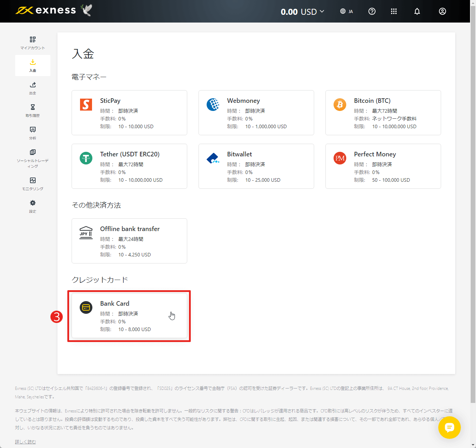476x448 pixels.
Task: Open 取引履歴 transaction history sidebar item
Action: (x=33, y=111)
